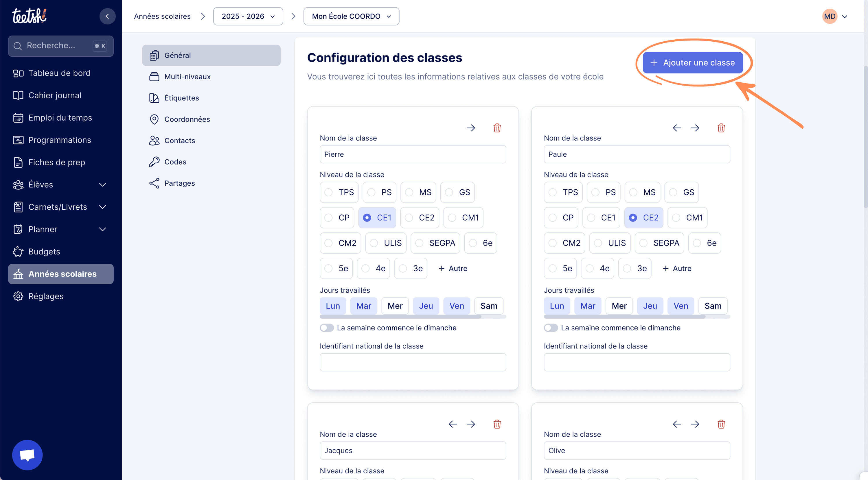Select Années scolaires in the sidebar

point(61,274)
